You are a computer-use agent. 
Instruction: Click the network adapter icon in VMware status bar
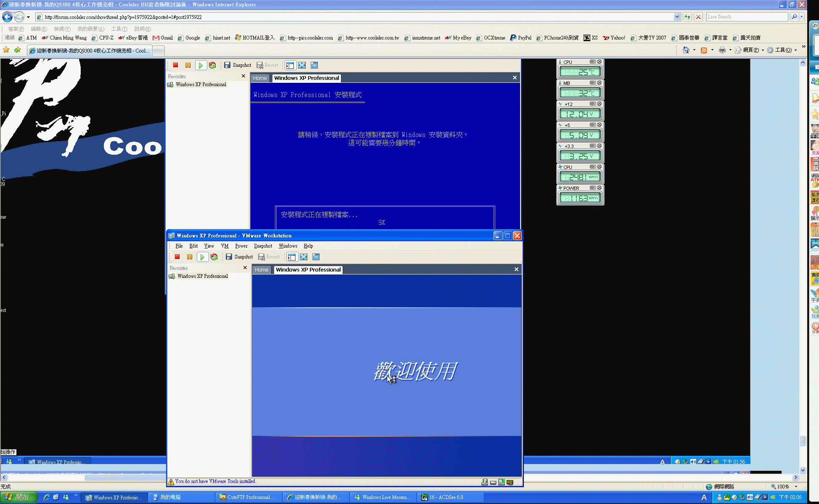(510, 482)
